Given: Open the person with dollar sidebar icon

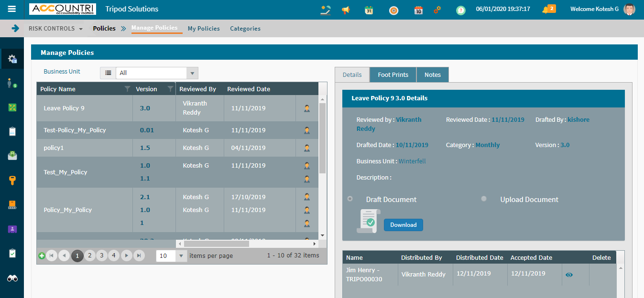Looking at the screenshot, I should click(12, 83).
